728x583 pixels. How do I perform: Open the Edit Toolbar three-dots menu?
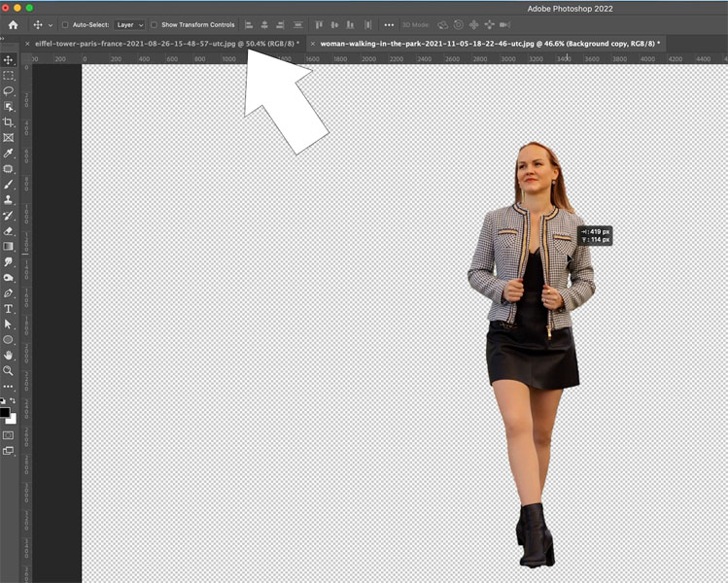(x=9, y=386)
